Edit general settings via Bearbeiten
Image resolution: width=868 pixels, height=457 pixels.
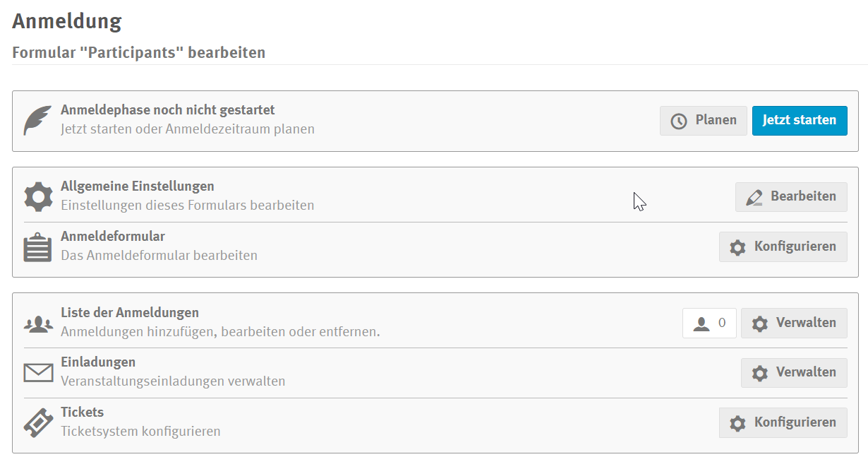[x=791, y=196]
